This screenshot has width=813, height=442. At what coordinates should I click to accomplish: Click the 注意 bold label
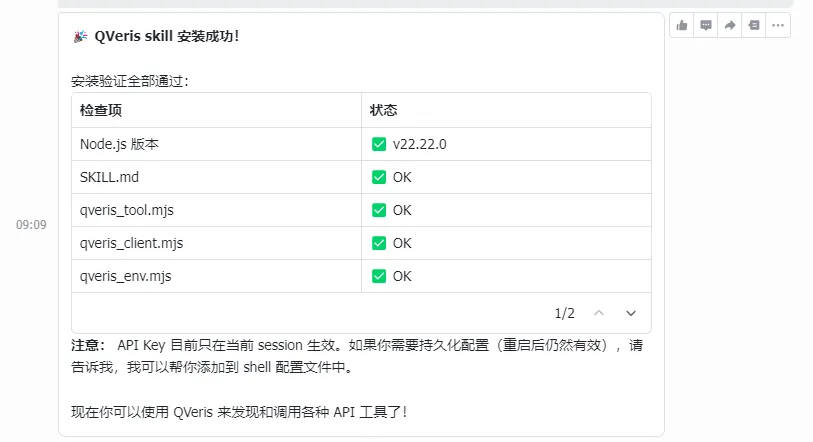coord(88,346)
